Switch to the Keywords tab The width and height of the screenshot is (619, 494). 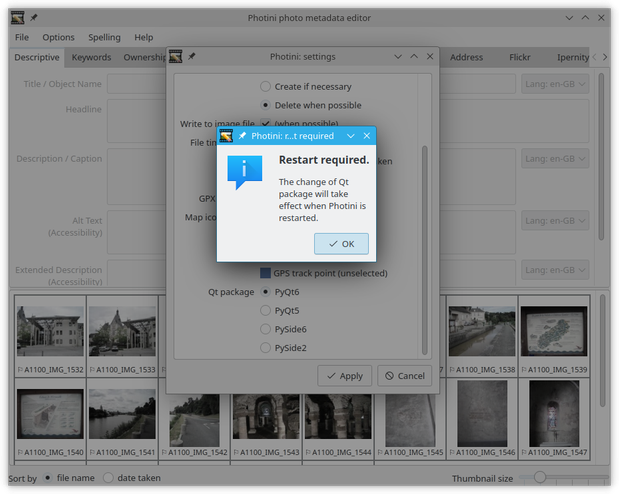click(x=91, y=57)
